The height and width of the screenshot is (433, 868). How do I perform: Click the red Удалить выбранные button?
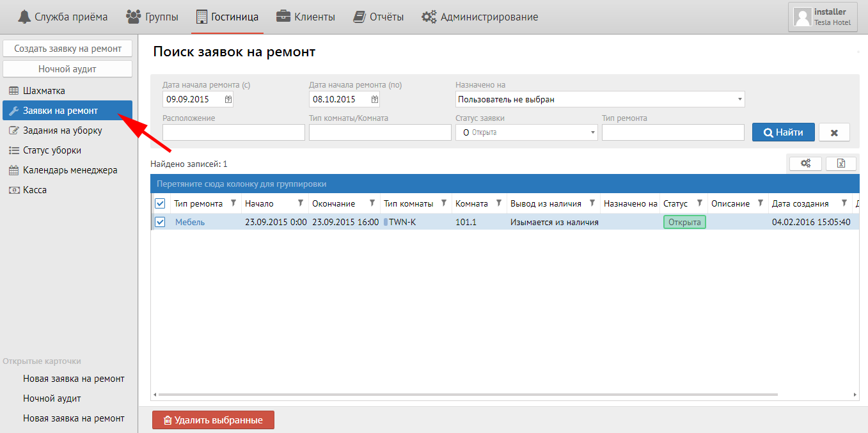pyautogui.click(x=213, y=420)
